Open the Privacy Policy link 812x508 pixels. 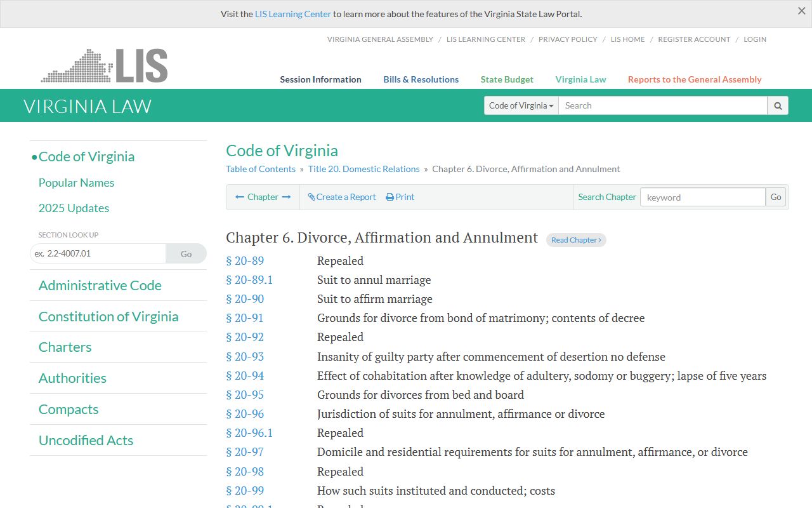(568, 39)
